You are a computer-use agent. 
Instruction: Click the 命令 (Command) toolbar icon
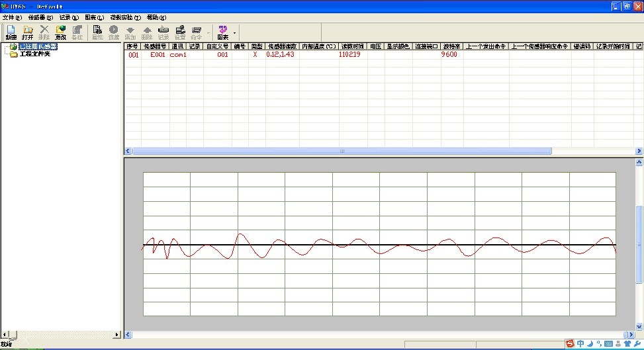197,32
